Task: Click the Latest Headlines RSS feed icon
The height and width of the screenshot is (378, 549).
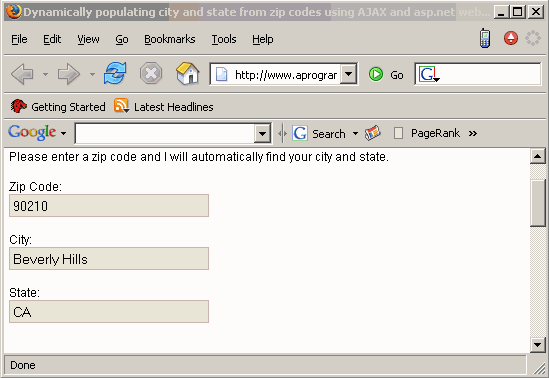Action: 121,106
